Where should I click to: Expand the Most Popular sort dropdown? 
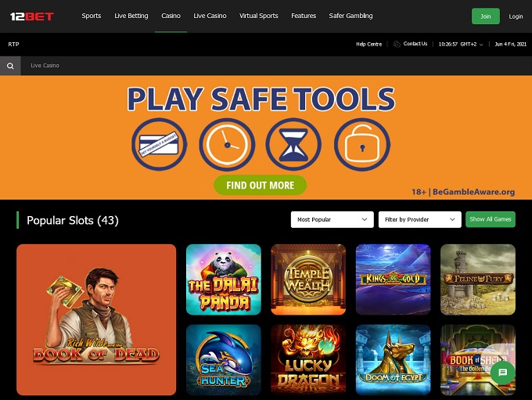[332, 219]
